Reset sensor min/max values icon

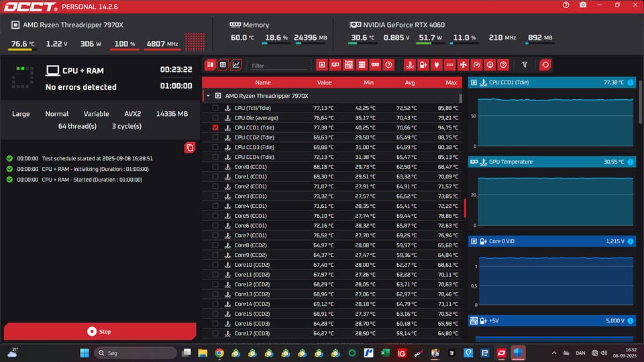[x=545, y=65]
